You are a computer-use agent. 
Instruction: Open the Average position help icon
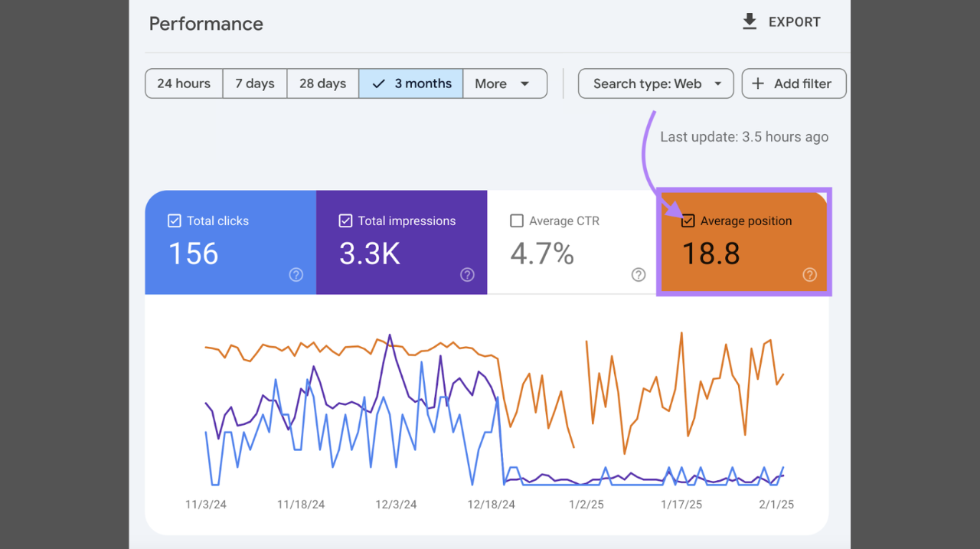809,275
